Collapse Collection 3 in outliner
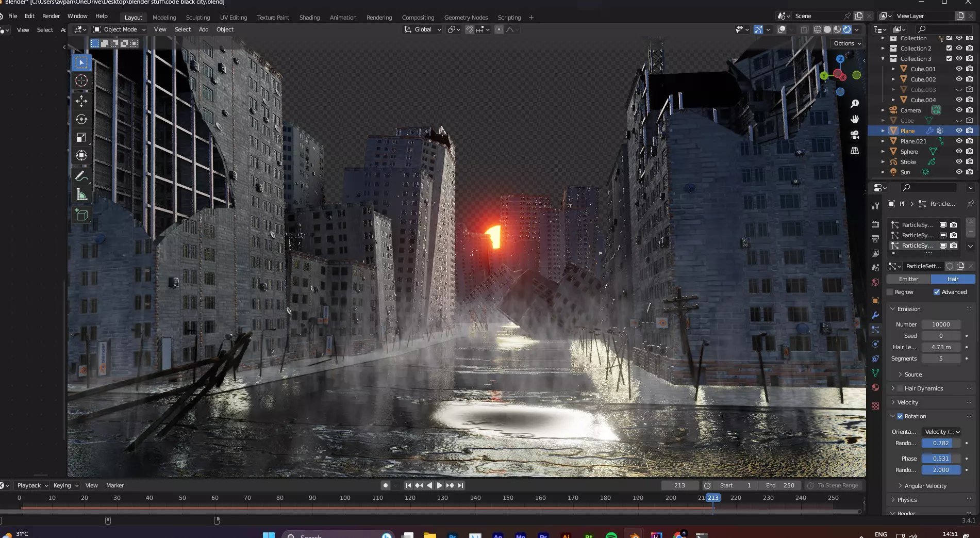Image resolution: width=980 pixels, height=538 pixels. click(x=883, y=59)
